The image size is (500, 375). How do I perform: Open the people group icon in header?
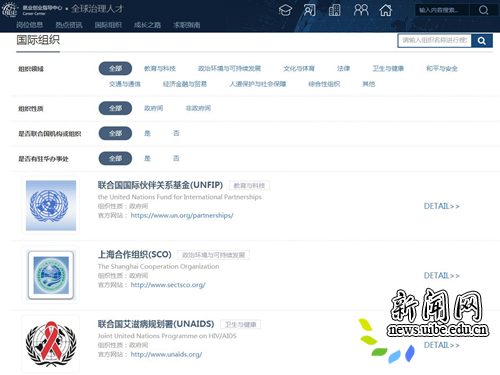[361, 10]
